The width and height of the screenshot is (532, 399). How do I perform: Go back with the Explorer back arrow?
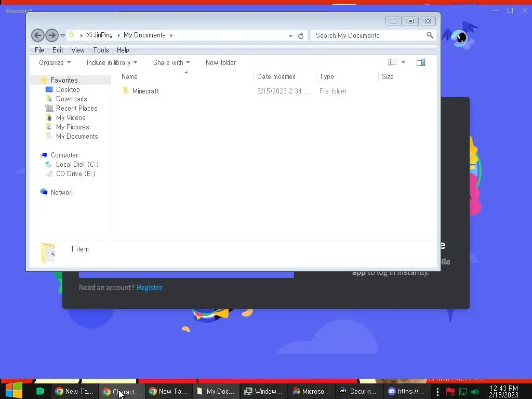tap(37, 35)
